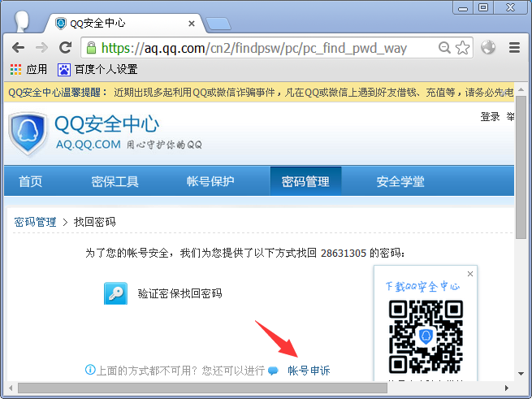Click the address bar URL

coord(253,48)
